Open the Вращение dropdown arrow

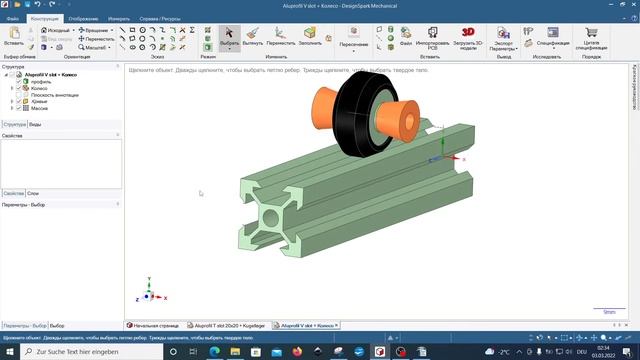(x=112, y=31)
